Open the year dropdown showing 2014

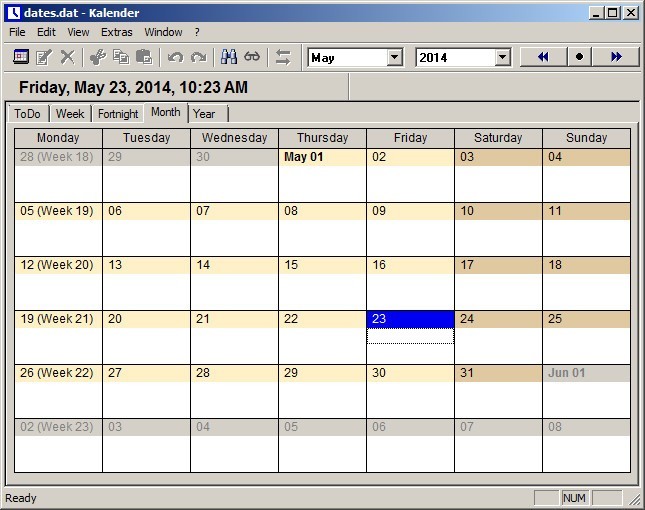coord(502,57)
